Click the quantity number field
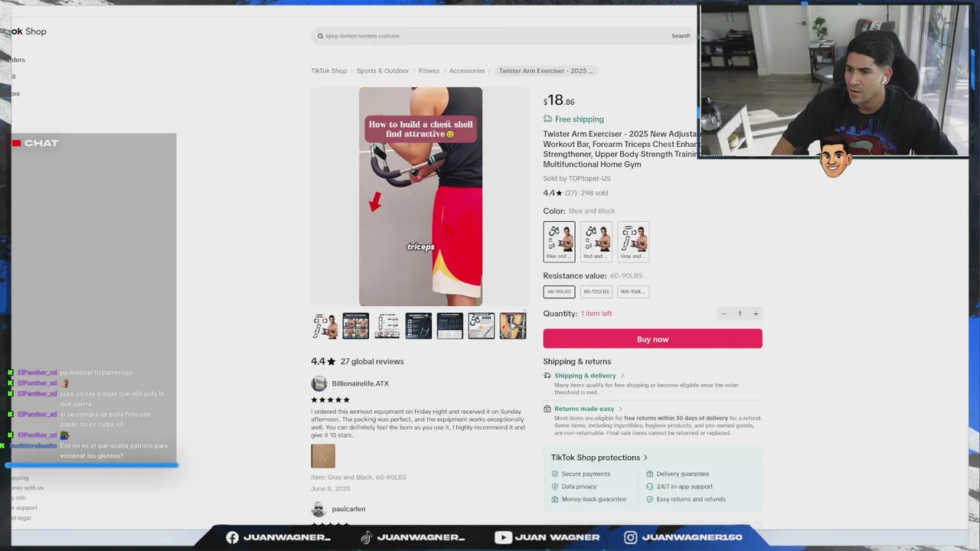Image resolution: width=980 pixels, height=551 pixels. (740, 314)
